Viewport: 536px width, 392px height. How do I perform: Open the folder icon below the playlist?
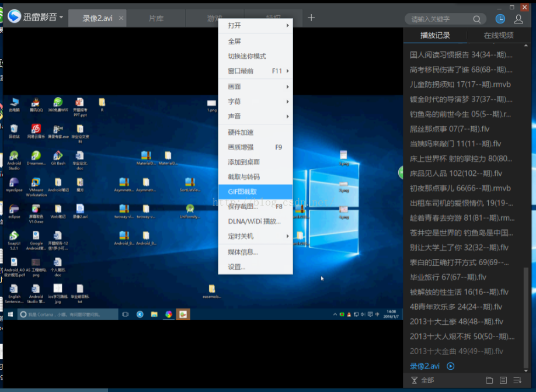coord(489,380)
